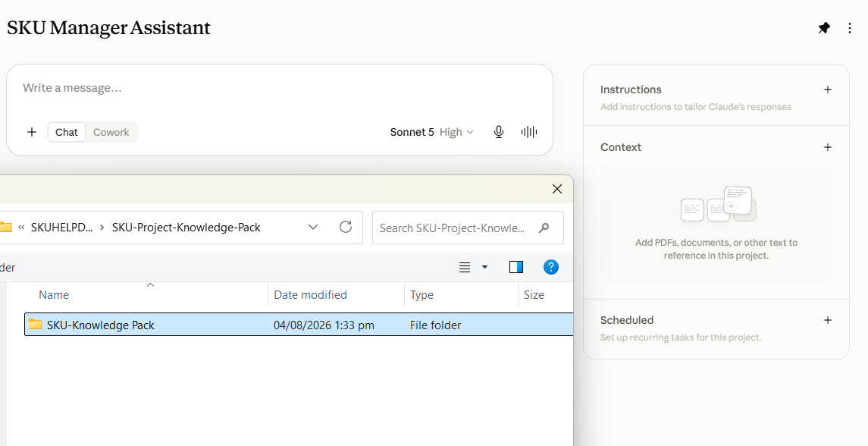Navigate to SKUHELPD... breadcrumb folder
868x446 pixels.
[x=62, y=227]
